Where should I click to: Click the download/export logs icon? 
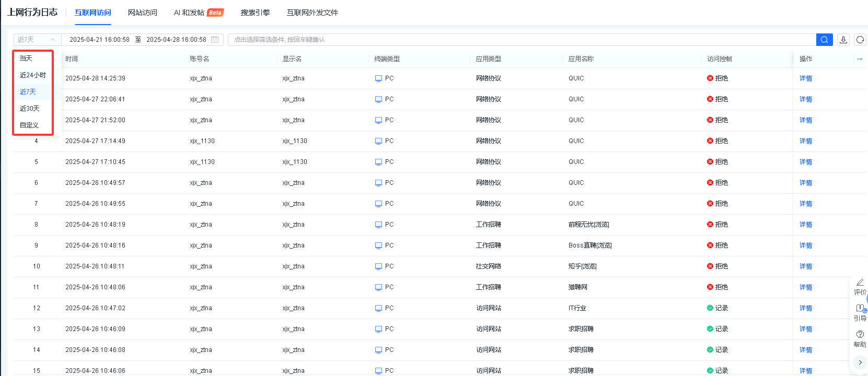pyautogui.click(x=843, y=40)
